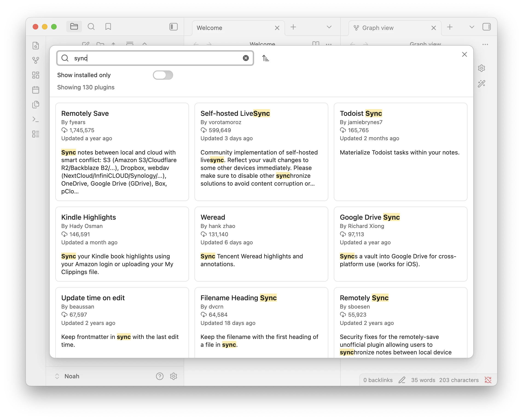Click the Noah vault name
Screen dimensions: 523x420
[72, 376]
